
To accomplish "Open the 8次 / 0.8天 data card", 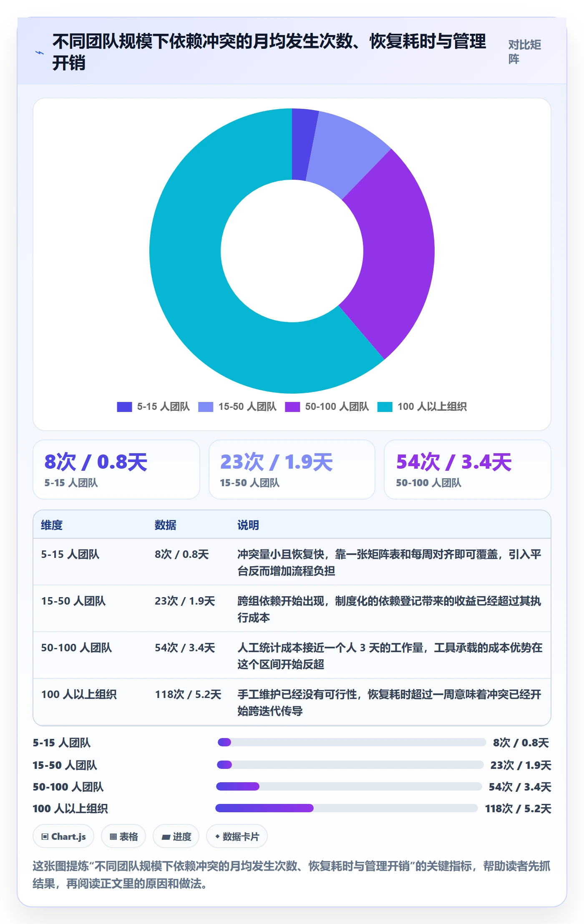I will [x=116, y=470].
